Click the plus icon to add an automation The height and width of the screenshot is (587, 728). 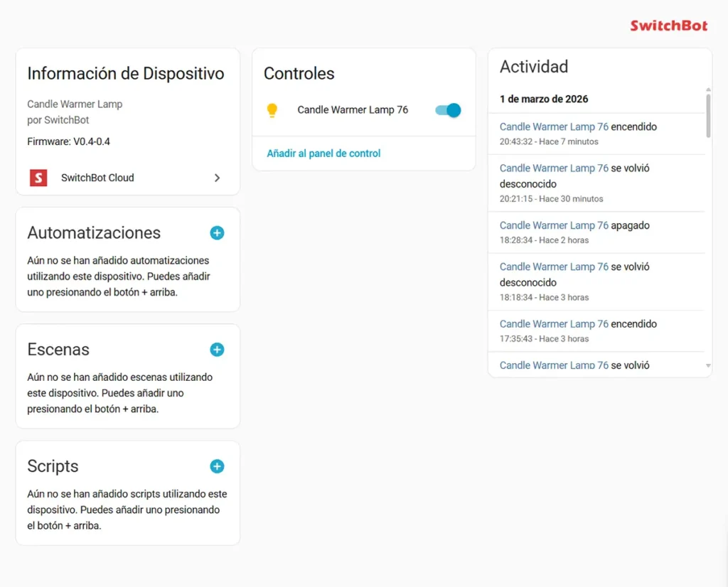pos(217,232)
